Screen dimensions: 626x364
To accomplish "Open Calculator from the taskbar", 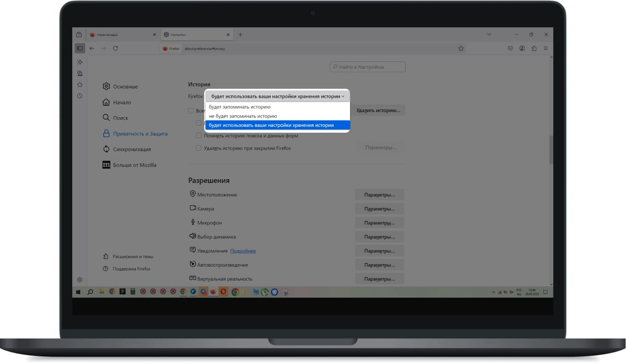I will (133, 292).
